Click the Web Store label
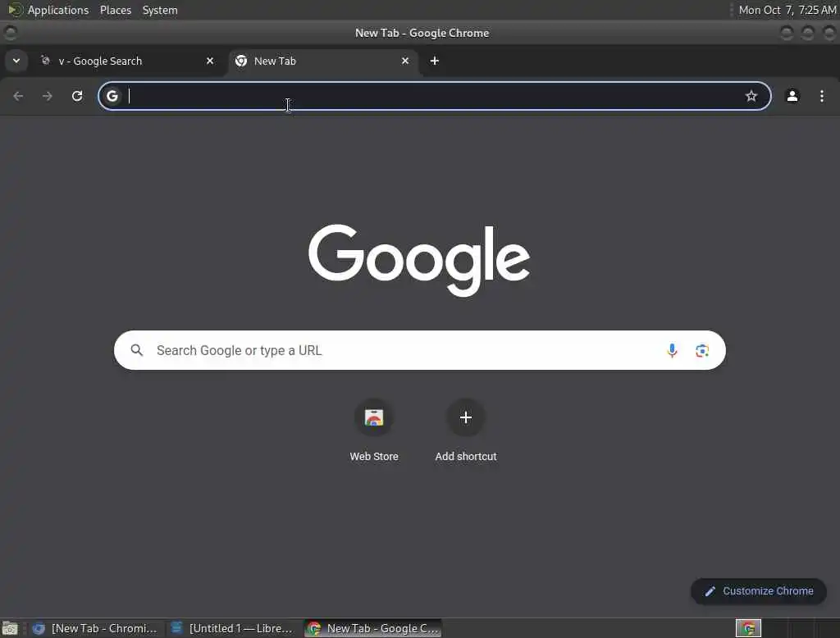The image size is (840, 638). [x=374, y=457]
